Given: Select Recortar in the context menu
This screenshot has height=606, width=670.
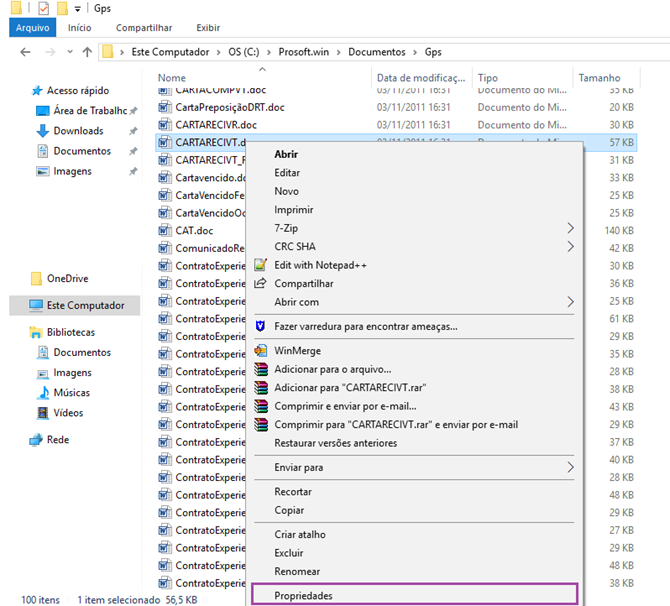Looking at the screenshot, I should (293, 492).
